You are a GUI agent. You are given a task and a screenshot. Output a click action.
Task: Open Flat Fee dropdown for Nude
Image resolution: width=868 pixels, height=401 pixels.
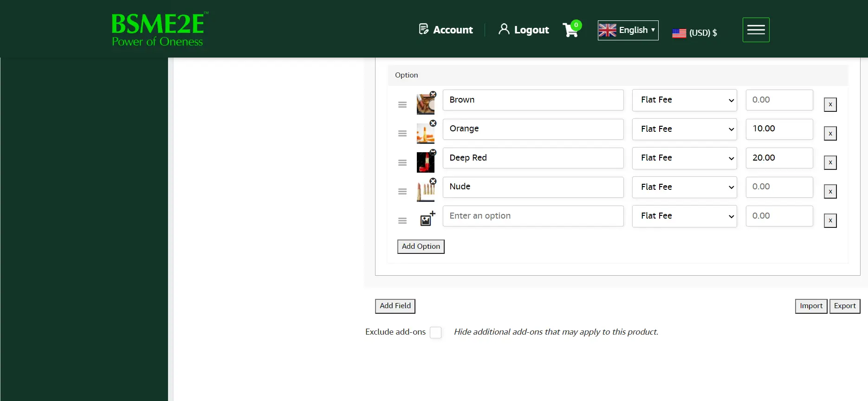click(685, 187)
